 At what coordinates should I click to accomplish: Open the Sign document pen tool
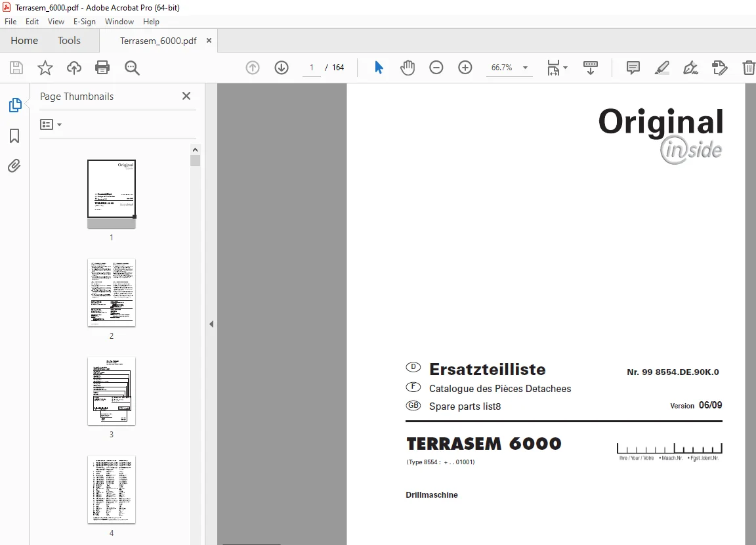coord(690,68)
